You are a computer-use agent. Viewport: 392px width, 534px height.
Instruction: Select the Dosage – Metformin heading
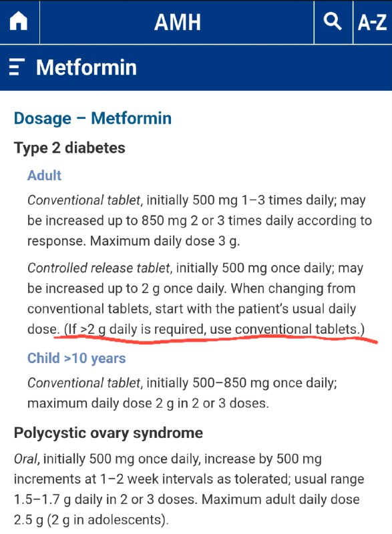click(93, 119)
